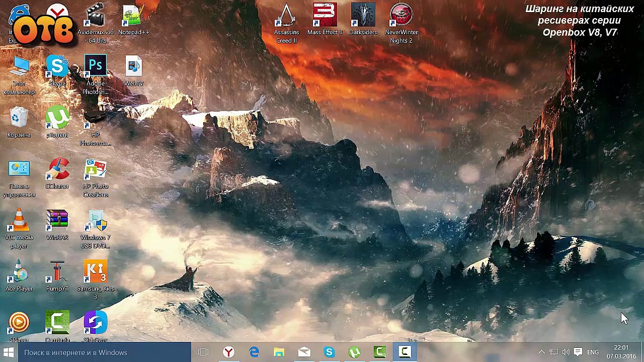Select the Skype shortcut on the desktop
644x362 pixels.
[57, 71]
